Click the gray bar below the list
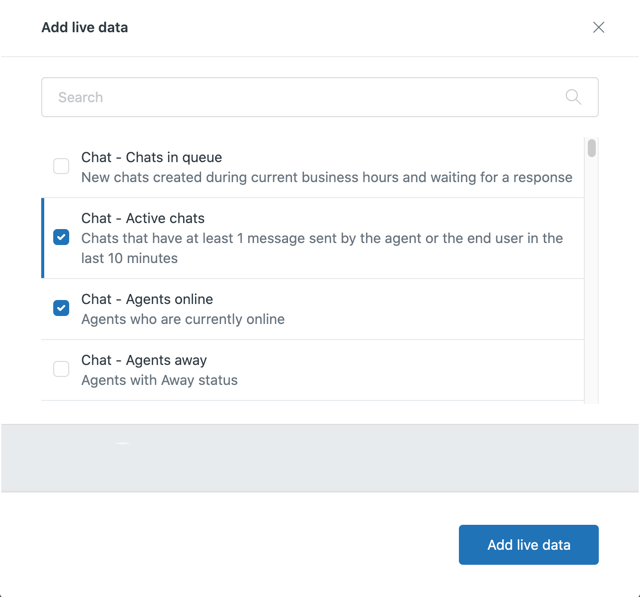The width and height of the screenshot is (640, 597). click(320, 458)
